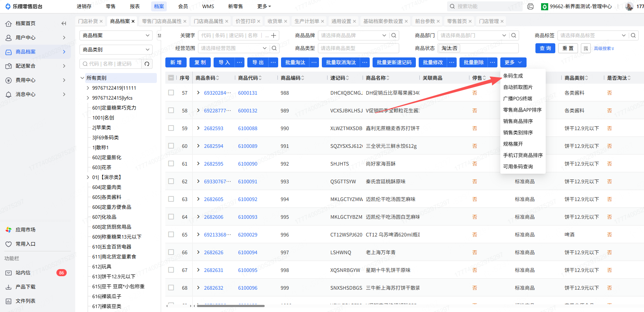Expand row 59 details chevron

pyautogui.click(x=198, y=128)
